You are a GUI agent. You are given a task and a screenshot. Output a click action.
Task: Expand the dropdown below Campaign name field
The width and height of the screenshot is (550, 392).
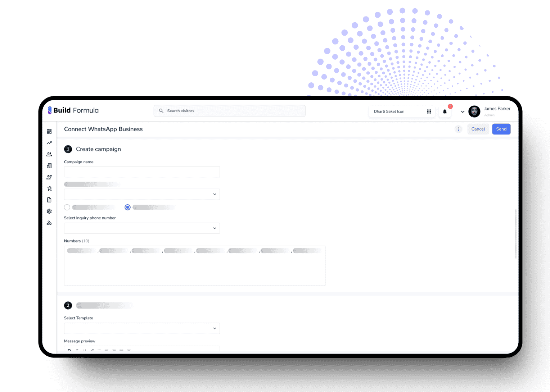coord(142,194)
